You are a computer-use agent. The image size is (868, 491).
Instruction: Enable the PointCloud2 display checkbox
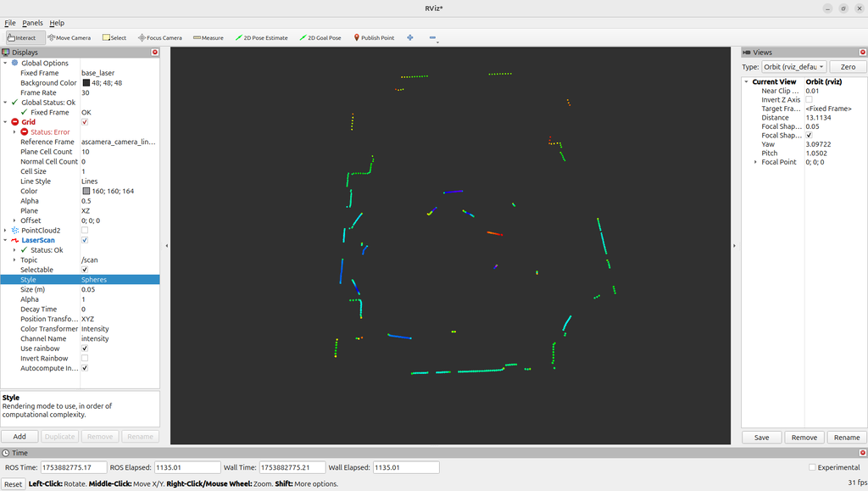[x=85, y=231]
